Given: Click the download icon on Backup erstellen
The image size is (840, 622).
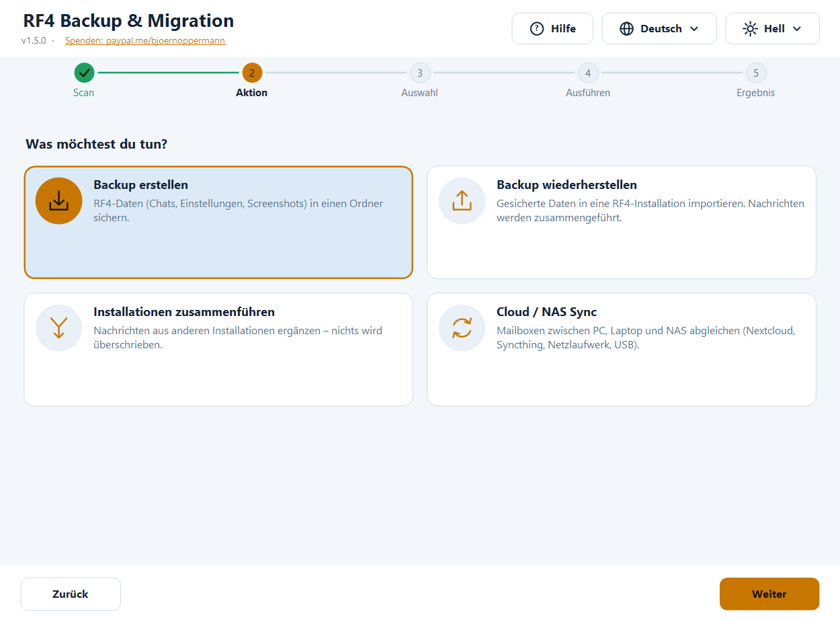Looking at the screenshot, I should coord(59,200).
